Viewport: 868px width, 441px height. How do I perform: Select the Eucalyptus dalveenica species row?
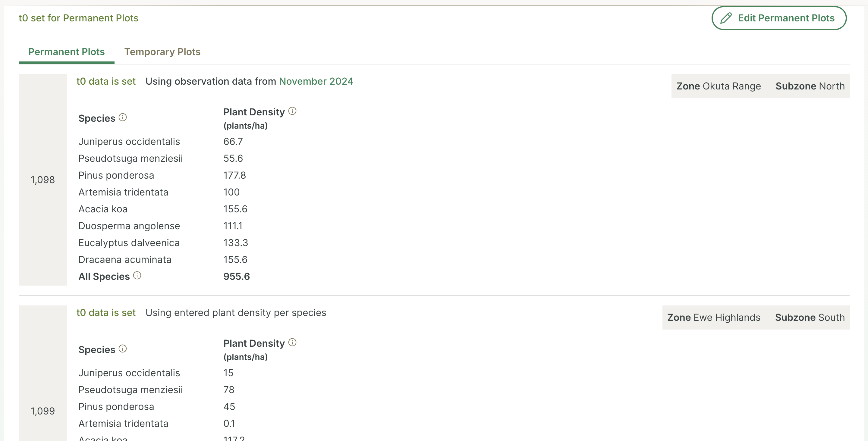click(x=129, y=243)
